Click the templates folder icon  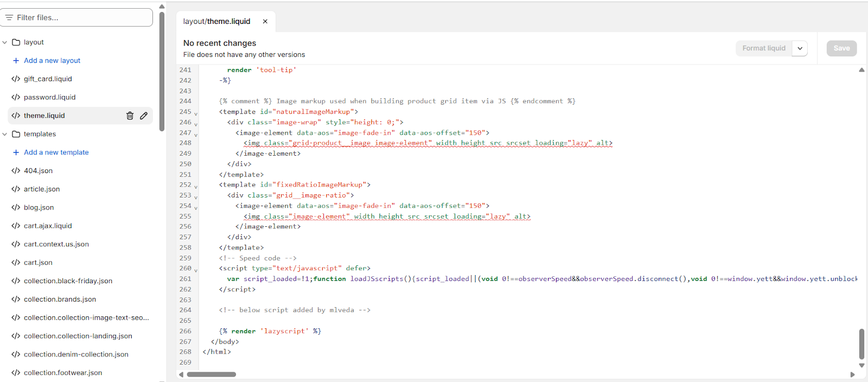(x=16, y=134)
